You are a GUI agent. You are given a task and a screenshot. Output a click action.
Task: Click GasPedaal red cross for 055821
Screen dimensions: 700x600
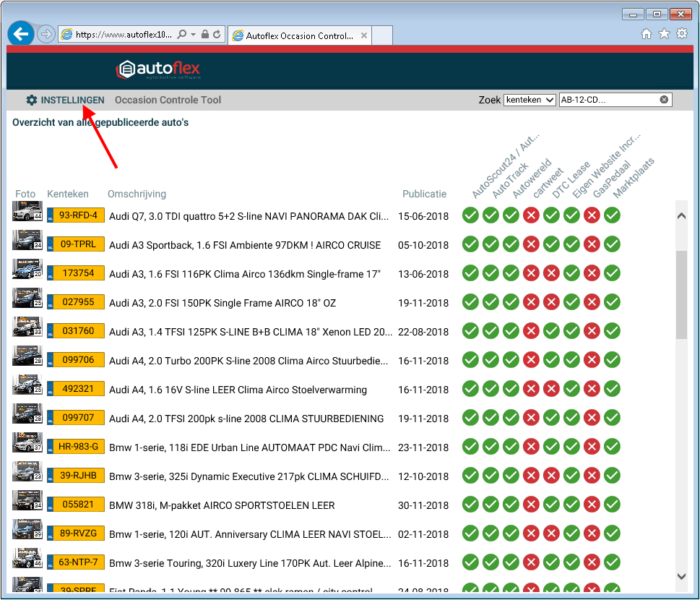tap(592, 505)
